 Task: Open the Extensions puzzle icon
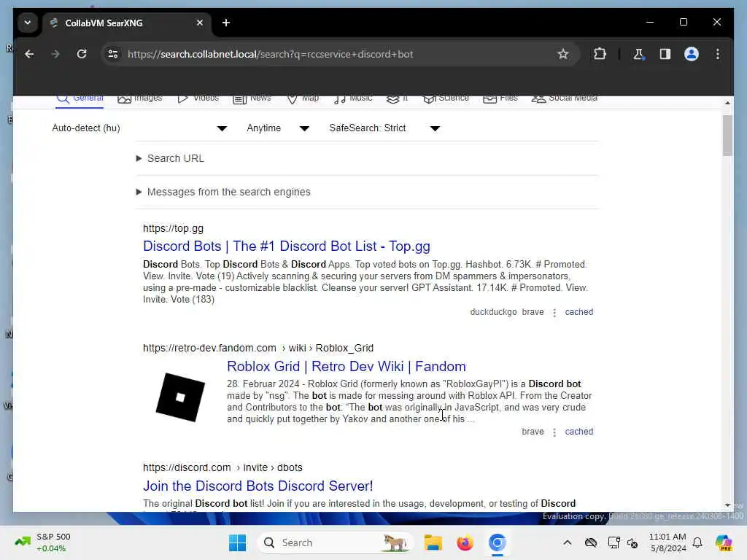click(x=600, y=54)
